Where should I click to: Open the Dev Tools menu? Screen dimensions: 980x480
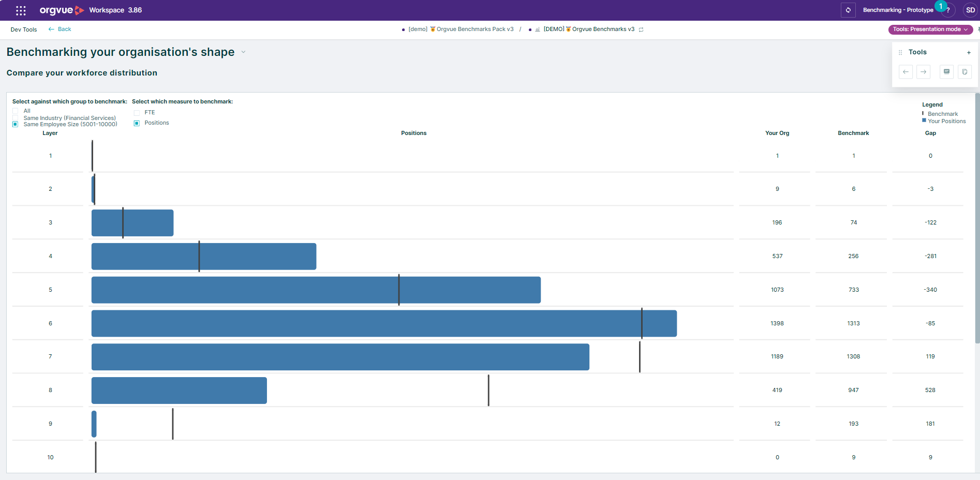[x=24, y=29]
